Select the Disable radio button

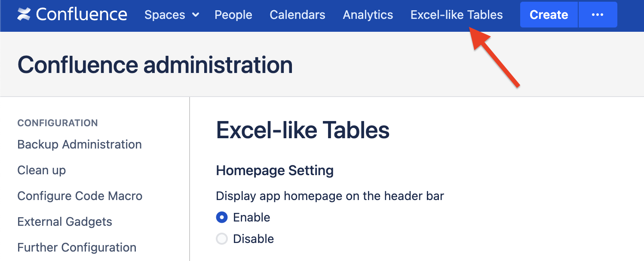coord(222,239)
